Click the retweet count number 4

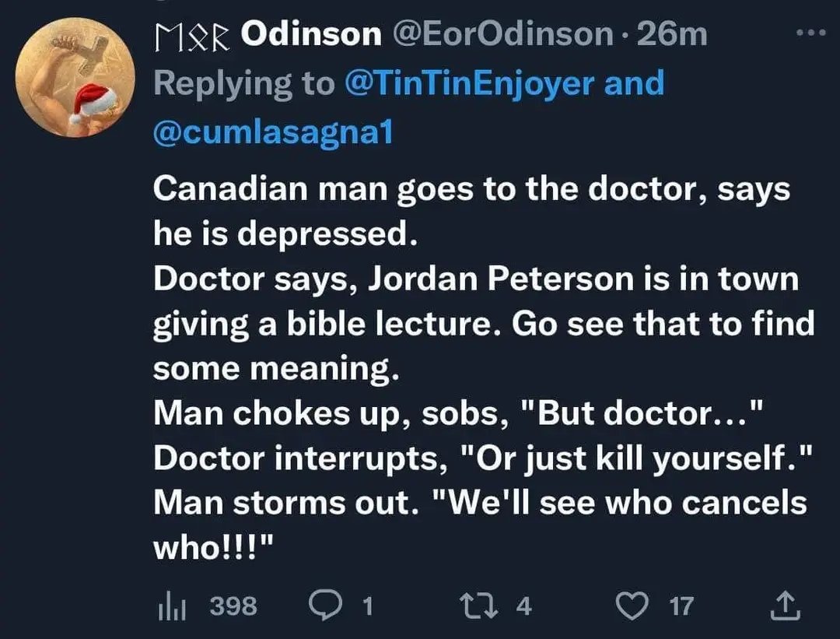(x=524, y=606)
